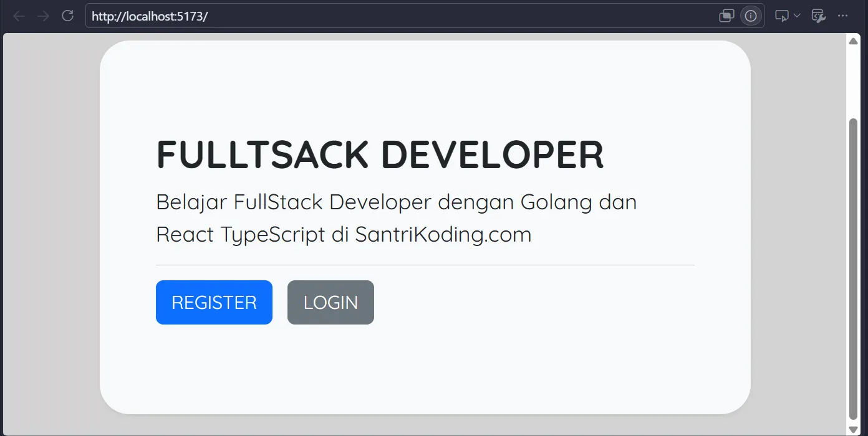
Task: Click the screen cast icon
Action: (782, 16)
